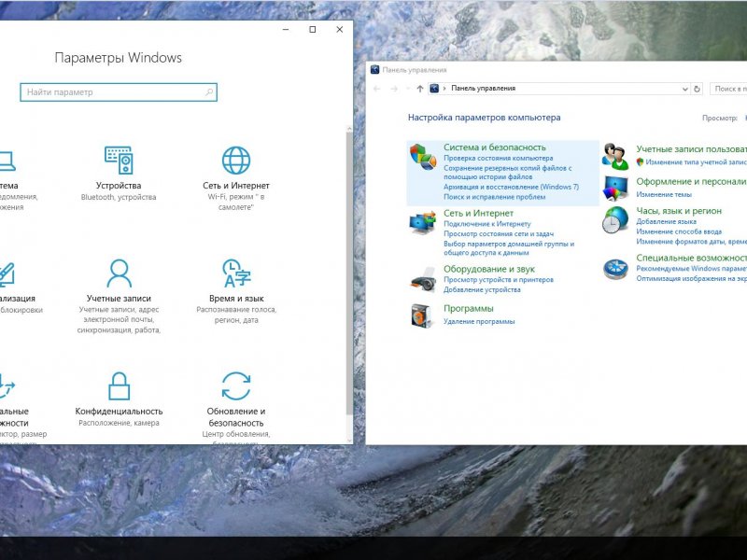This screenshot has height=560, width=747.
Task: Open the Учетные записи пользователей heading link
Action: pyautogui.click(x=692, y=149)
